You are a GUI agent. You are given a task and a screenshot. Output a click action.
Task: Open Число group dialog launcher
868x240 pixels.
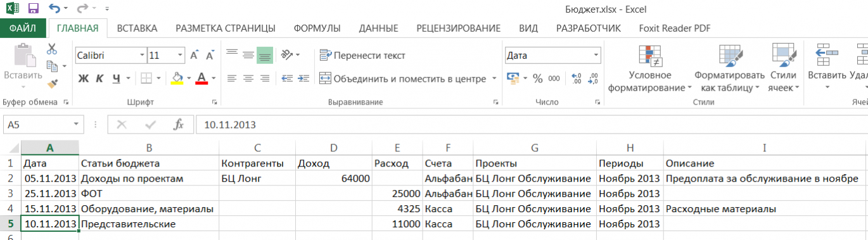597,102
